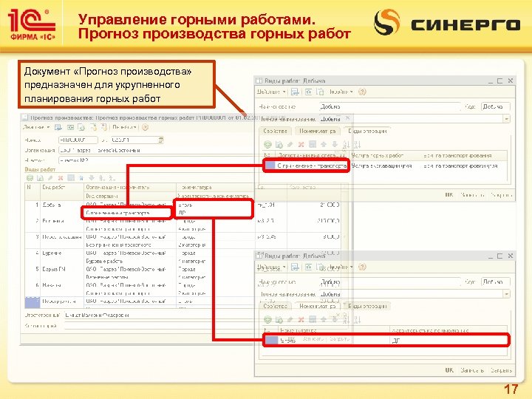Viewport: 532px width, 399px height.
Task: Click Move down arrow in Прогноз производства table toolbar
Action: [92, 178]
